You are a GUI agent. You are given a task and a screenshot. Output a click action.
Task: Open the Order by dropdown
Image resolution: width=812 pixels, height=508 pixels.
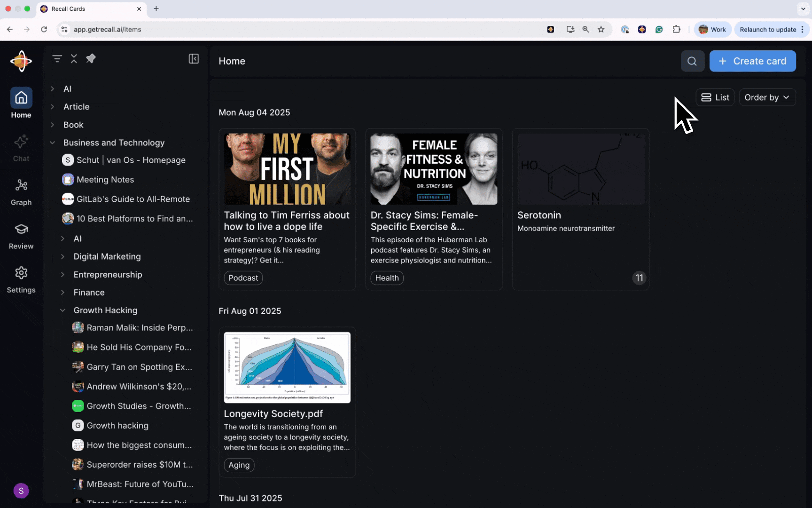tap(767, 97)
